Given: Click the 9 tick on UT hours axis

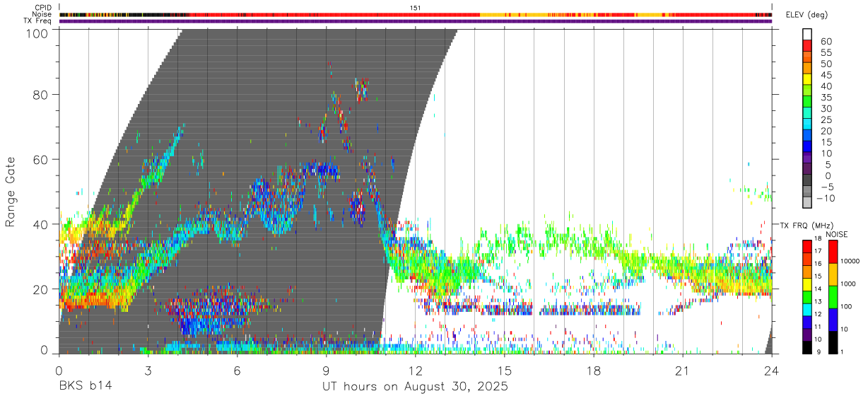Looking at the screenshot, I should [326, 371].
